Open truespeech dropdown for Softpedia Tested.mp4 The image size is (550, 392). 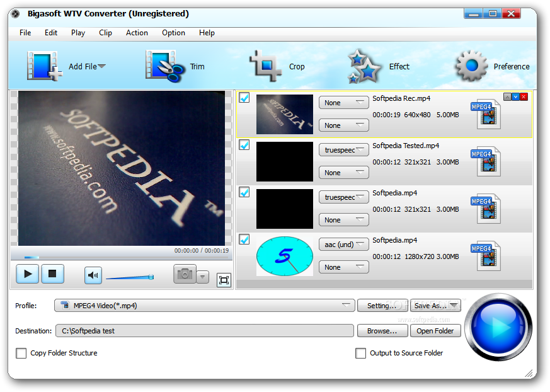344,150
